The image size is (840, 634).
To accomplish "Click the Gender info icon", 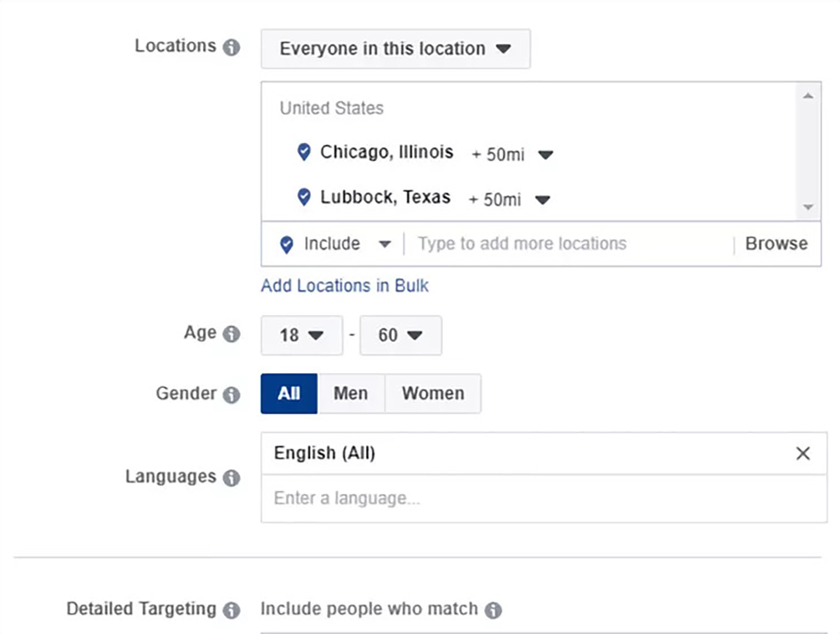I will 231,395.
